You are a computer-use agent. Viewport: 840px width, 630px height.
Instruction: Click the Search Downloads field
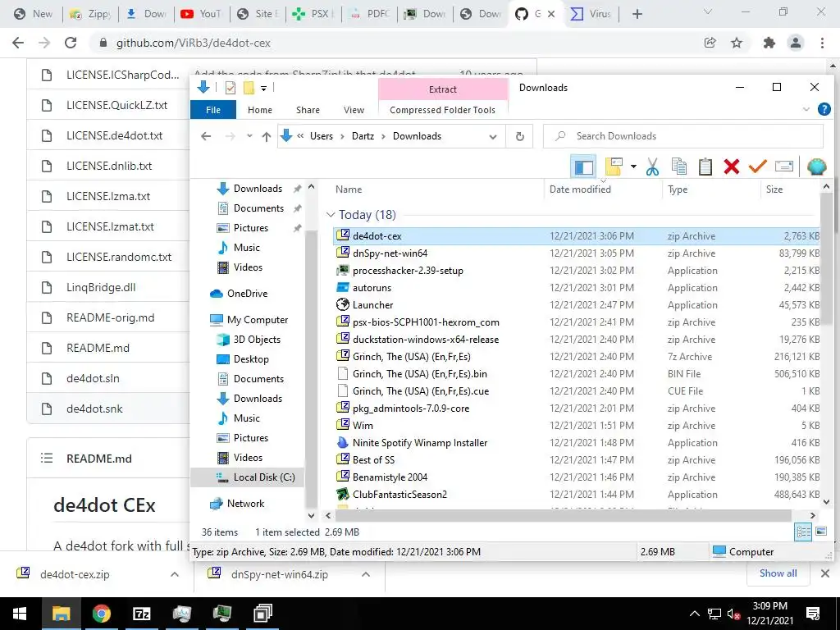[683, 136]
